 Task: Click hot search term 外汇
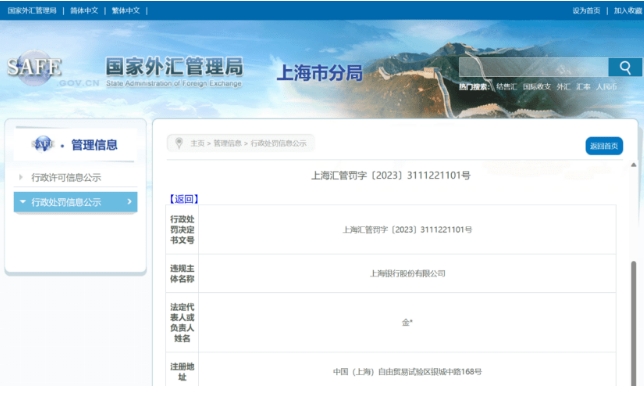point(563,87)
